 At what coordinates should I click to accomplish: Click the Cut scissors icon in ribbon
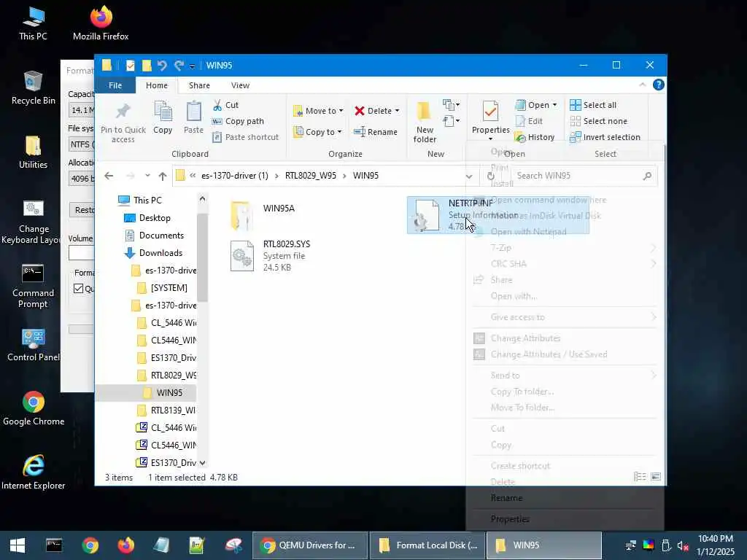click(x=217, y=105)
